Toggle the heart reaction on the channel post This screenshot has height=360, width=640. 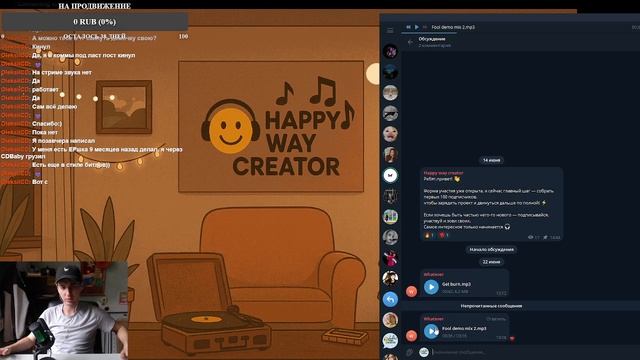pyautogui.click(x=444, y=236)
